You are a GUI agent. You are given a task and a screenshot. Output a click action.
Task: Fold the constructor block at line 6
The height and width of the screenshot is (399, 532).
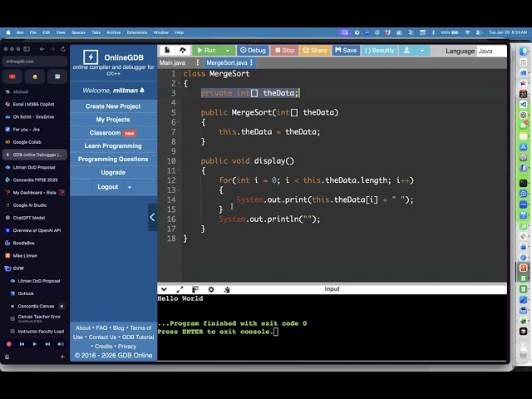click(180, 122)
